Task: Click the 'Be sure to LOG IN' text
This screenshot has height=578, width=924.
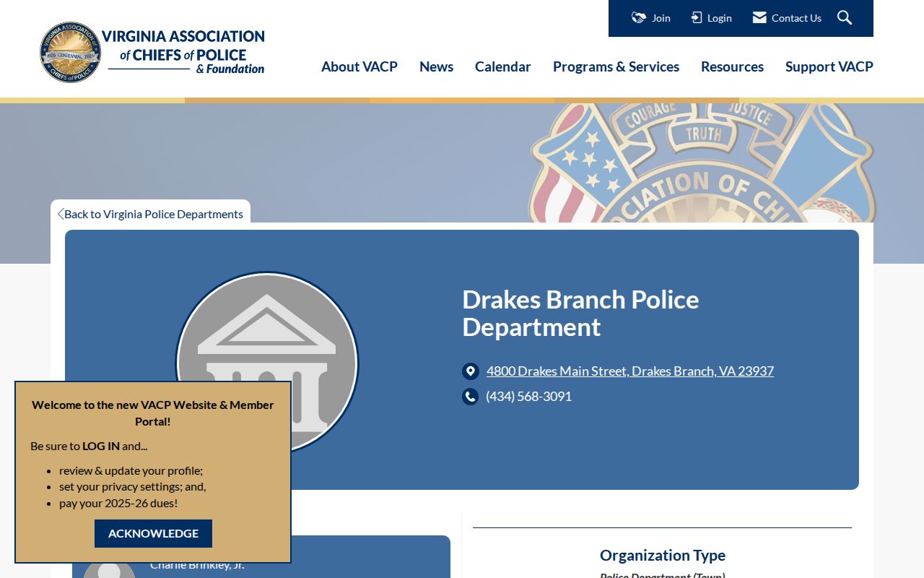Action: (89, 446)
